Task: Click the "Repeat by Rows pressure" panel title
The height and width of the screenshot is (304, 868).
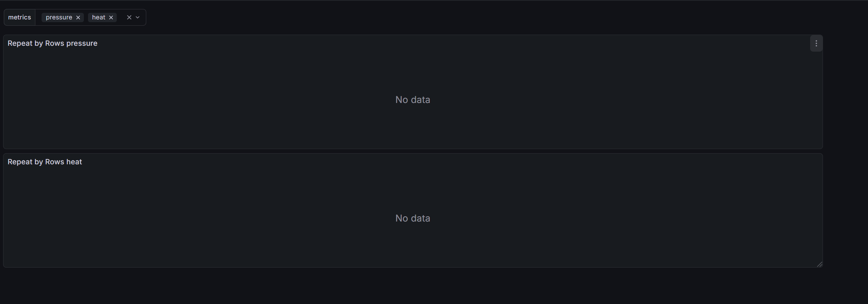Action: click(52, 43)
